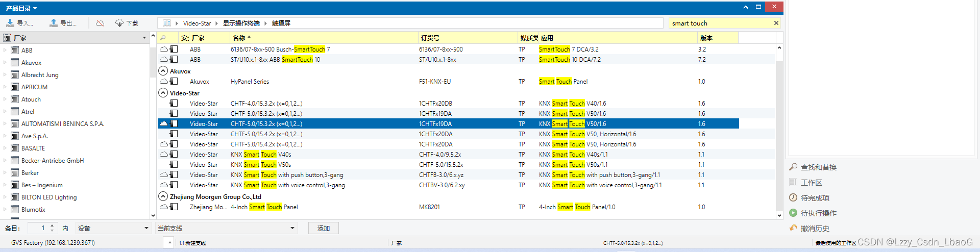Click the 显示操作终端 breadcrumb item

241,23
